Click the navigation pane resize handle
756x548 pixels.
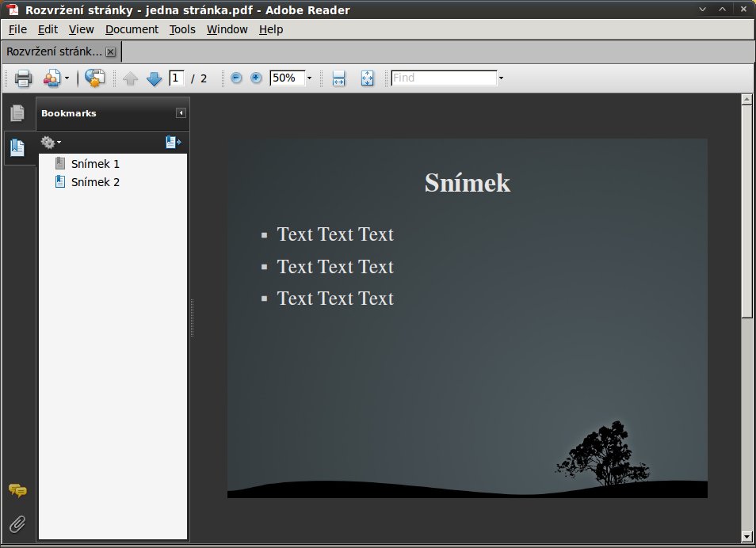pos(192,318)
